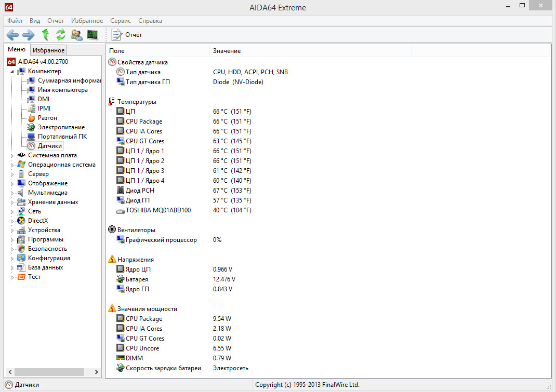Click the Безопасность shield icon
This screenshot has height=392, width=556.
pyautogui.click(x=21, y=249)
